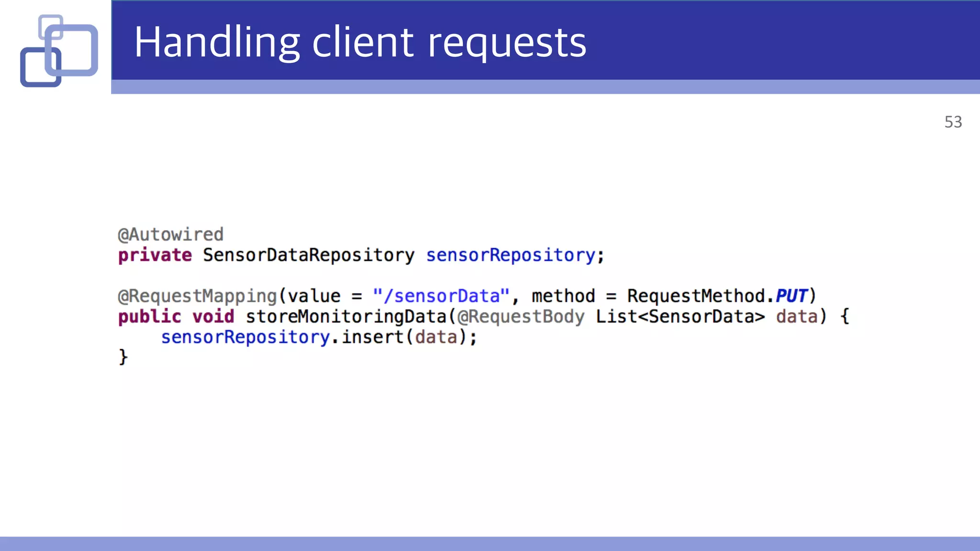Click the storeMonitoringData method name

click(346, 316)
